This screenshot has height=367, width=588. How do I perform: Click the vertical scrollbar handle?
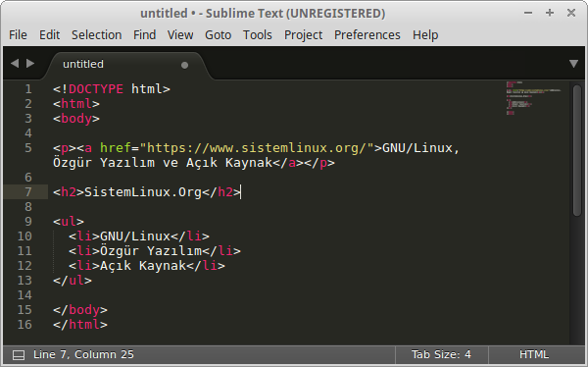coord(577,150)
